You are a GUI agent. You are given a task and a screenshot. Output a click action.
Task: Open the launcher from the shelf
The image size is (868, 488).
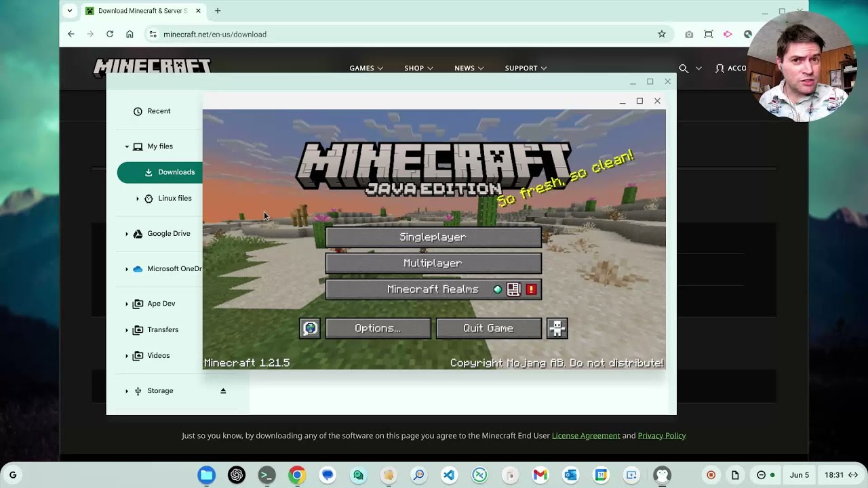pyautogui.click(x=13, y=475)
